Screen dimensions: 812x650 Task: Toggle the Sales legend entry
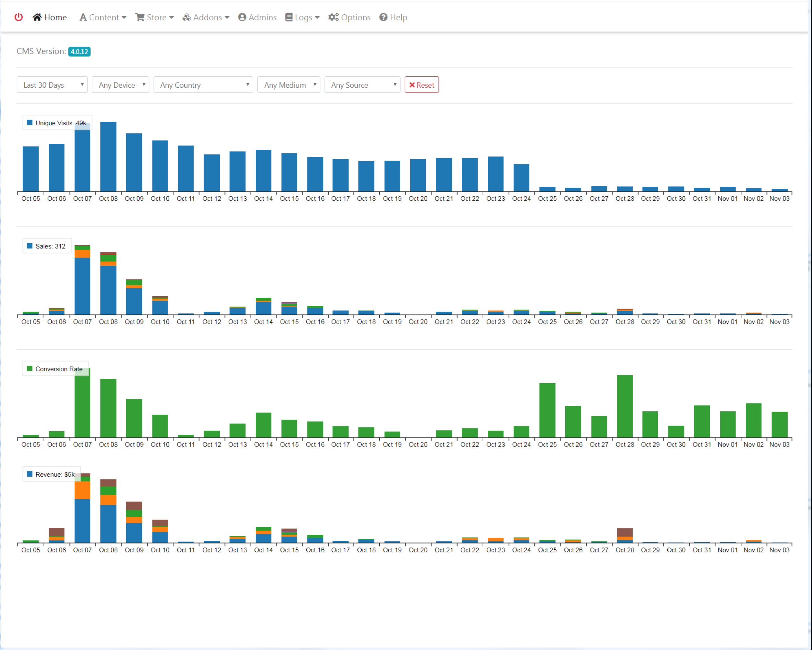(47, 246)
